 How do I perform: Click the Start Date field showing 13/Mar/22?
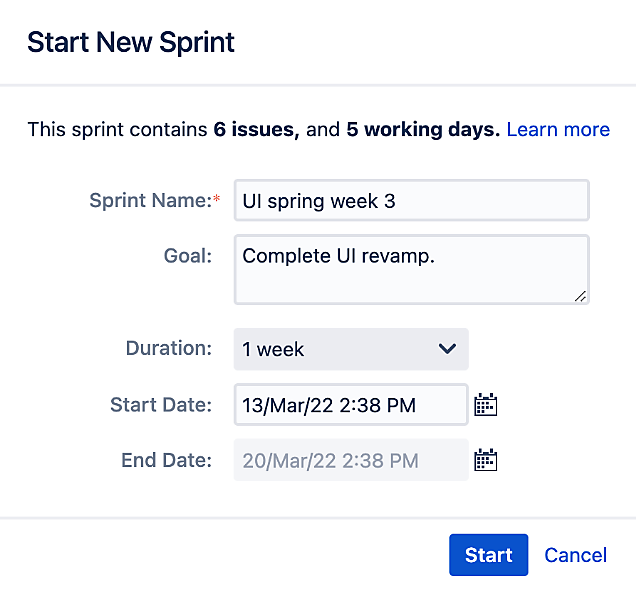(x=351, y=405)
